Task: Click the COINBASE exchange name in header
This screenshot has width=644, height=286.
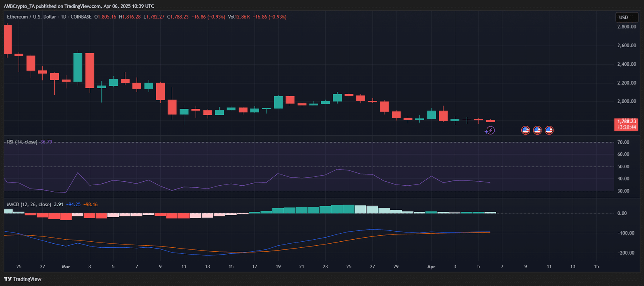Action: (81, 17)
